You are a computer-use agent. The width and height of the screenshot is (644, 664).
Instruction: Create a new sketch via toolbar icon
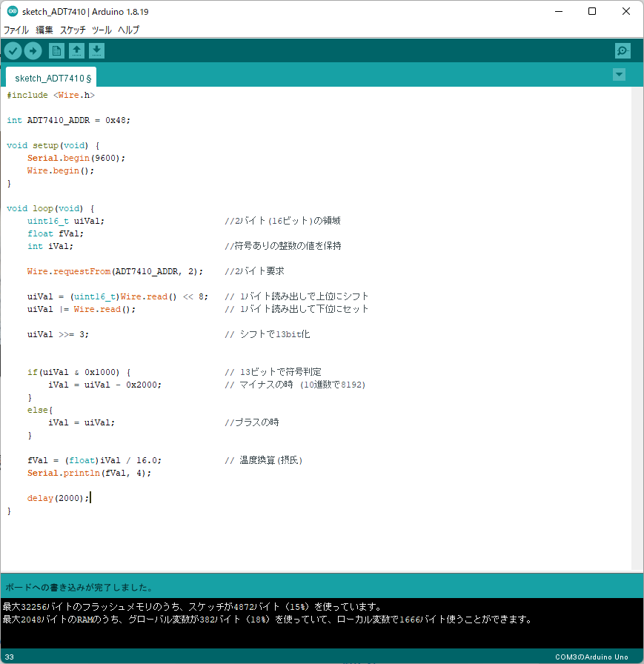tap(56, 50)
